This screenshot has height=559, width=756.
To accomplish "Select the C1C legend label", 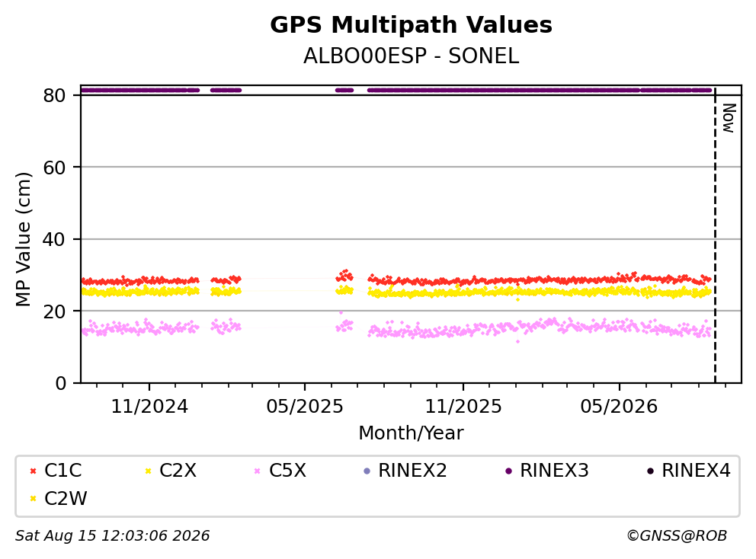I will pos(62,471).
